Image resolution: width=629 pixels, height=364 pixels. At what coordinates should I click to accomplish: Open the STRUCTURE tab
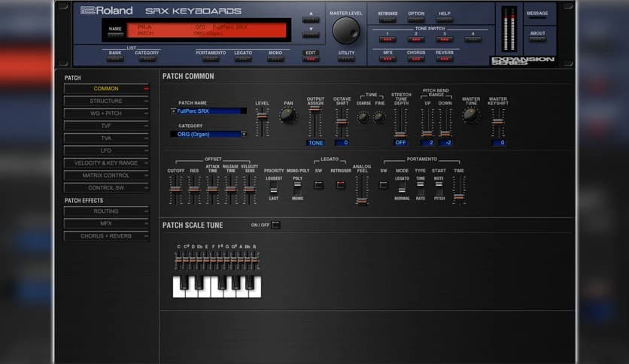[x=106, y=101]
